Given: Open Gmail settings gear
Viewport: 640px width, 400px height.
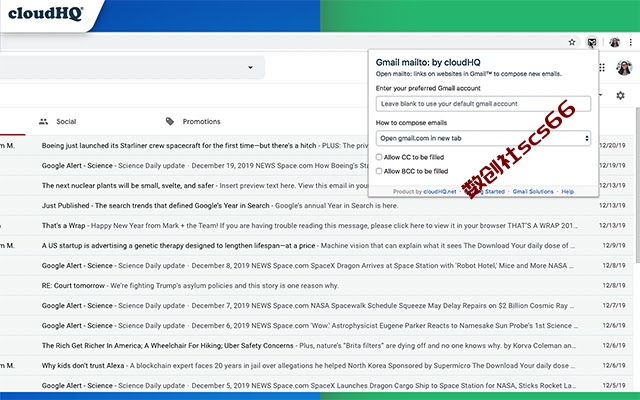Looking at the screenshot, I should pos(620,96).
